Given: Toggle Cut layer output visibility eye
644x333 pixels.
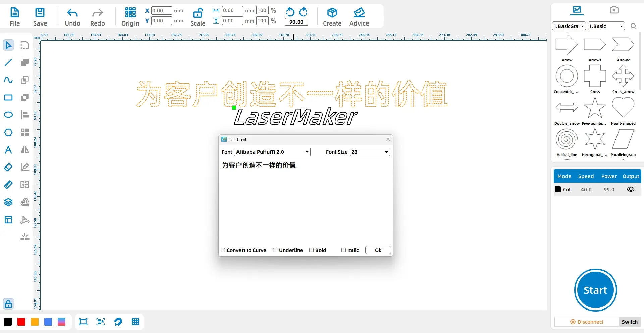Looking at the screenshot, I should click(x=631, y=189).
